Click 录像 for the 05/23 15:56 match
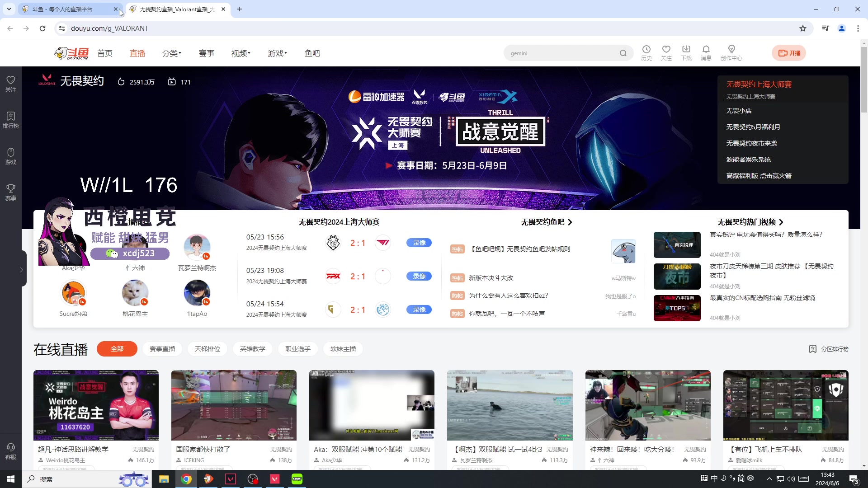Viewport: 868px width, 488px height. pos(419,243)
